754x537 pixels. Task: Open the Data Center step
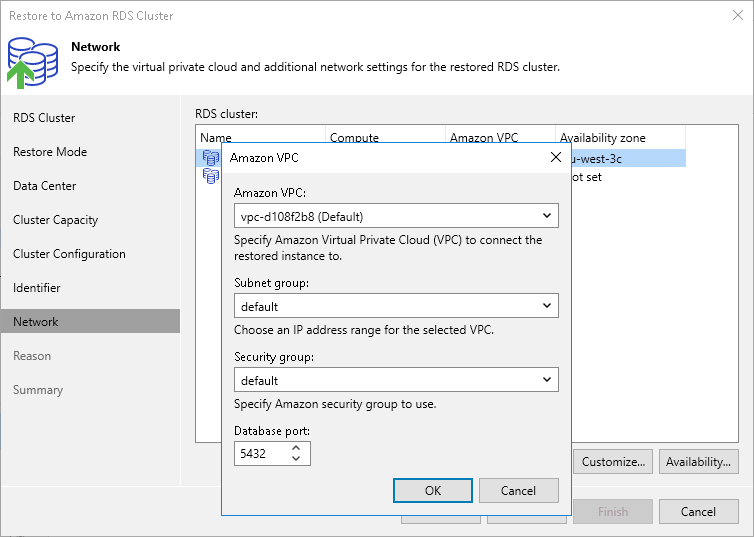tap(45, 186)
